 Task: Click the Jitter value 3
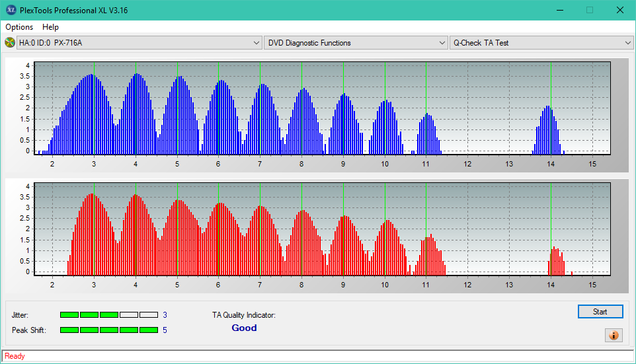tap(165, 315)
